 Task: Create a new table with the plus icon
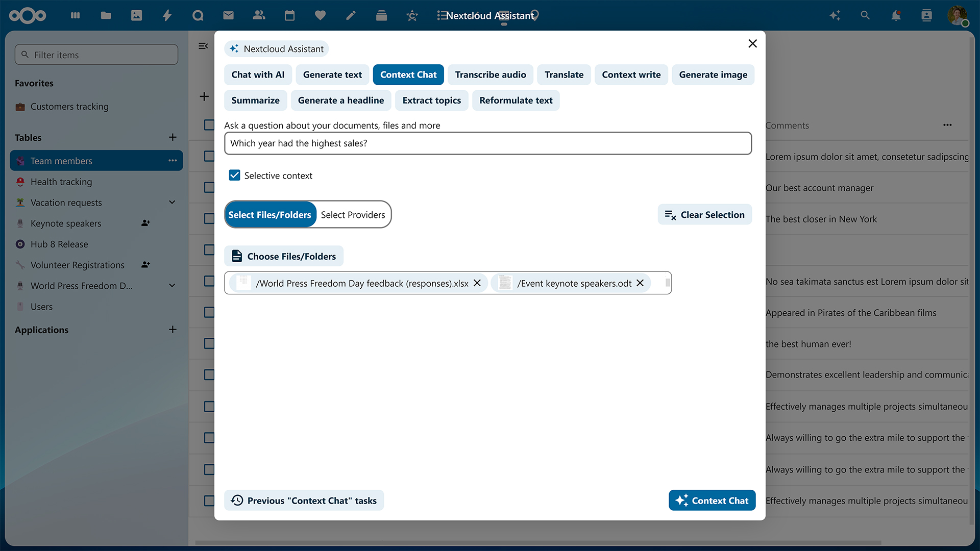pos(173,137)
